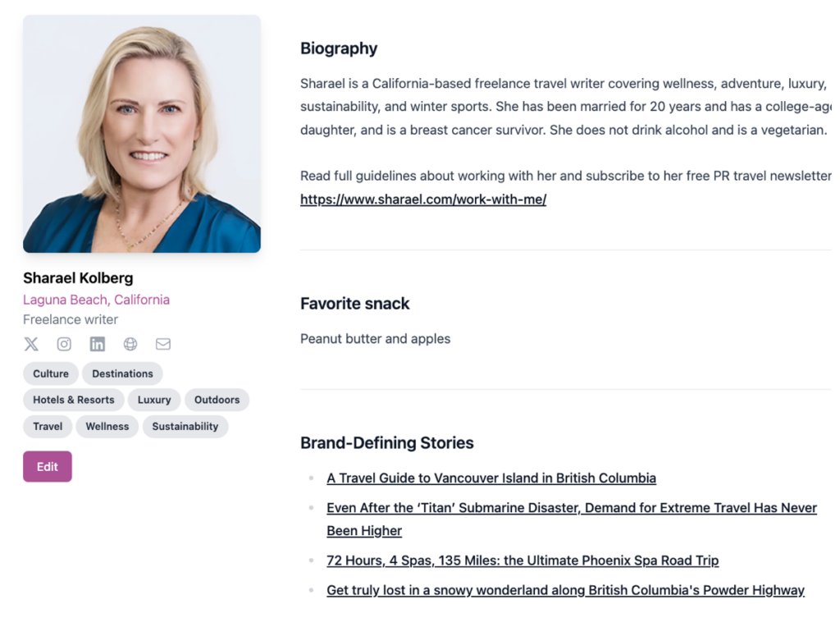Open the sharael.com work-with-me link
The height and width of the screenshot is (623, 840).
[423, 199]
